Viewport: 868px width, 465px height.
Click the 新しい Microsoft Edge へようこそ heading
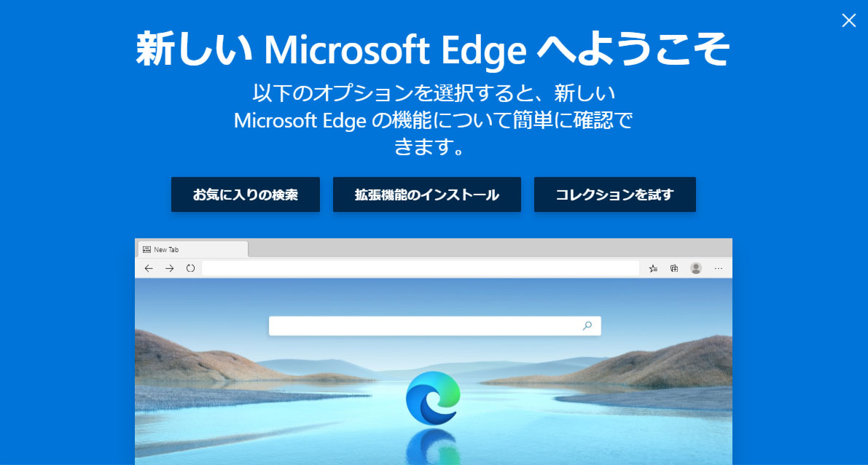(x=434, y=50)
